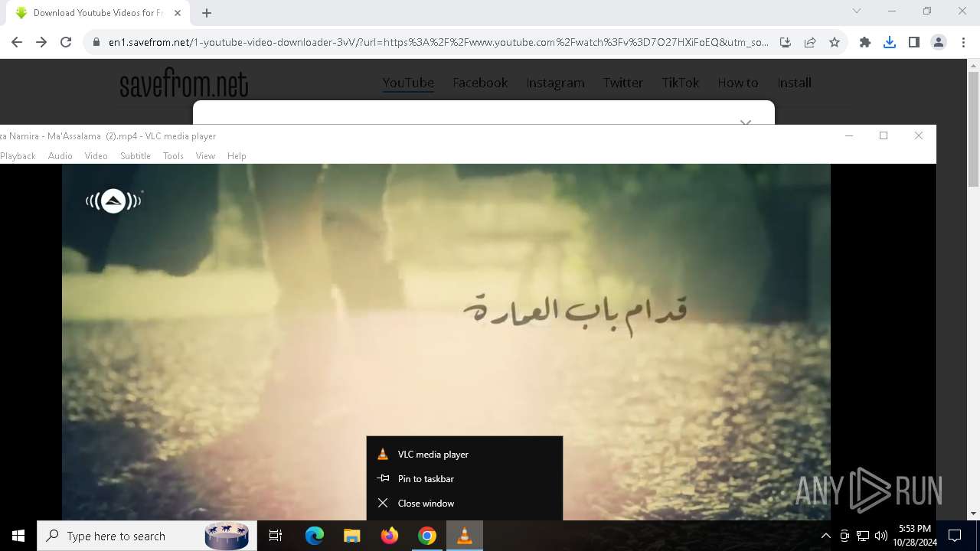Open Windows Start menu

(18, 536)
